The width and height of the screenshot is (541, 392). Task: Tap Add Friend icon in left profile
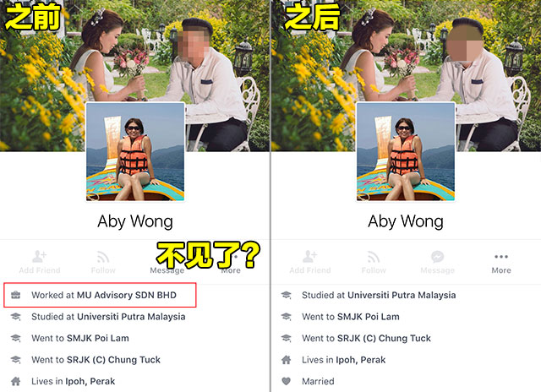(x=40, y=257)
